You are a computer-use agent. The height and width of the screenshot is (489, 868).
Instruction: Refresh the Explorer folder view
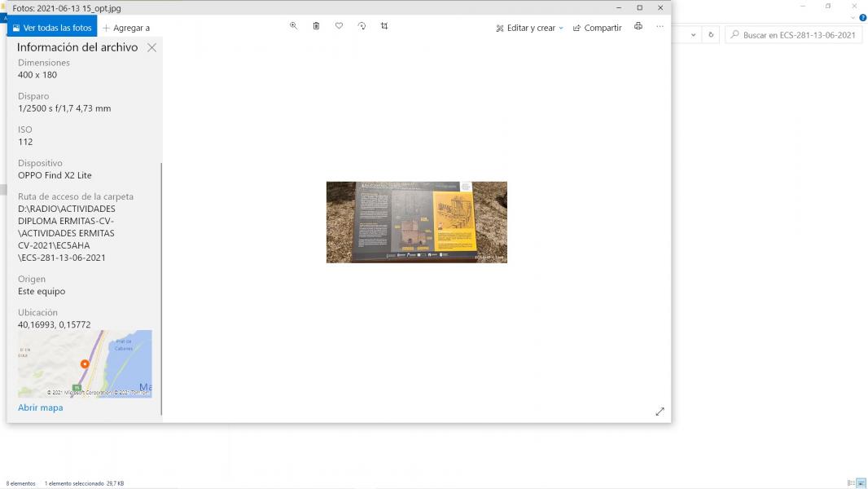(711, 35)
